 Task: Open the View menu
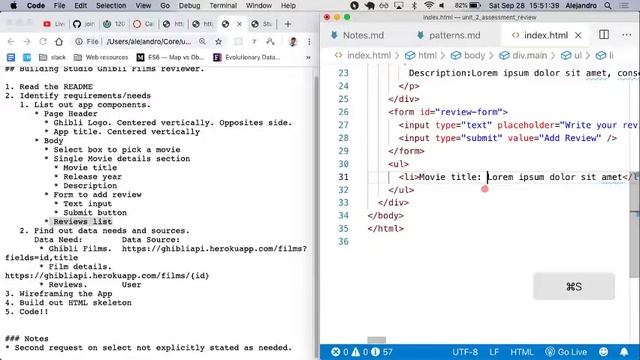click(143, 6)
